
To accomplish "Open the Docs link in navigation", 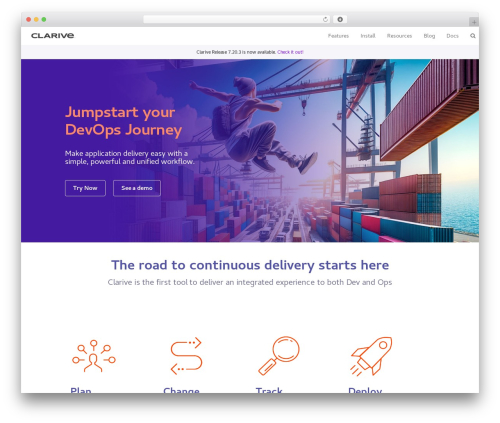I will point(452,36).
